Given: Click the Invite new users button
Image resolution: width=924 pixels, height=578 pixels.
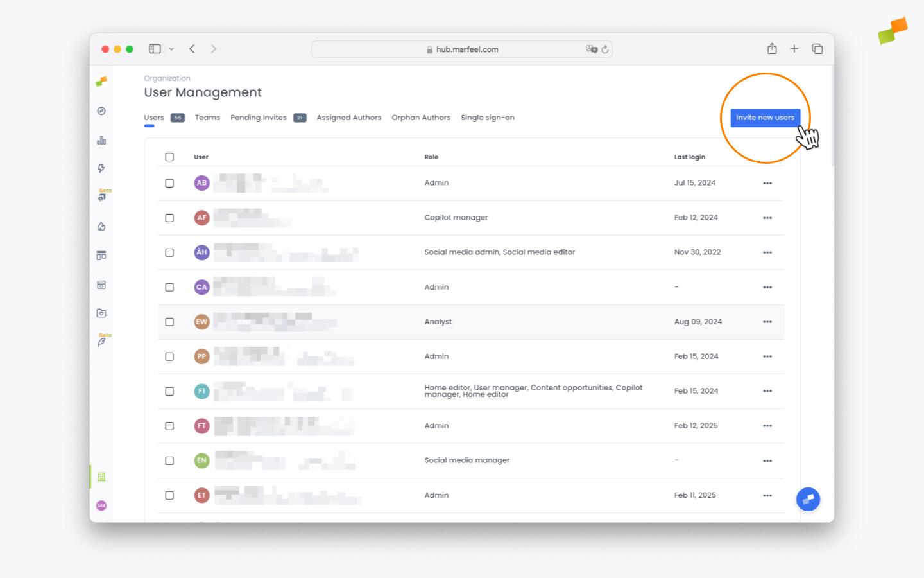Looking at the screenshot, I should point(766,118).
